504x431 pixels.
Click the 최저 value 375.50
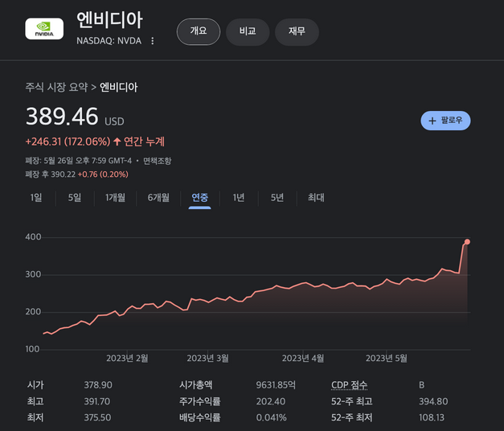[x=97, y=417]
